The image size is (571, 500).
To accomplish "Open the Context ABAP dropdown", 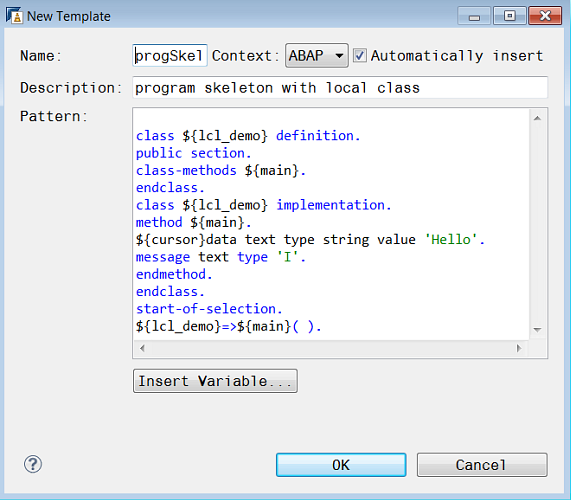I will [316, 56].
